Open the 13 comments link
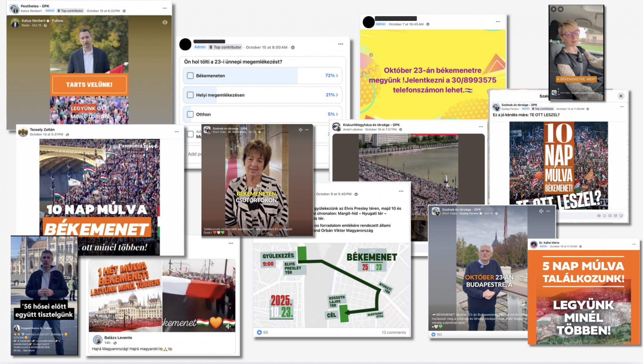Screen dimensions: 643x364 click(x=394, y=333)
